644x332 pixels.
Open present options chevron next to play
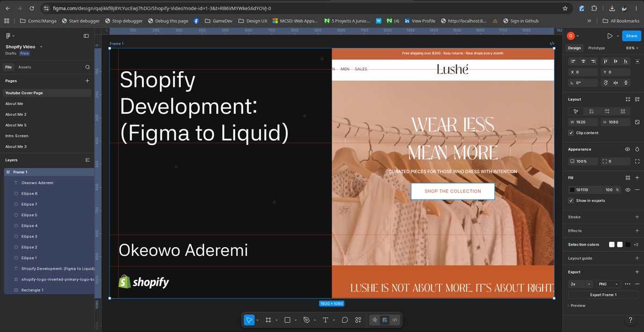click(617, 36)
